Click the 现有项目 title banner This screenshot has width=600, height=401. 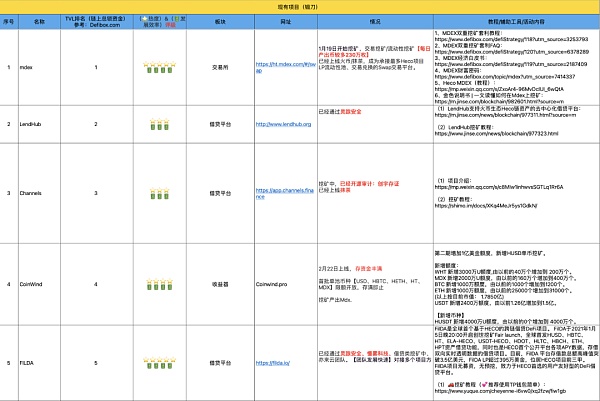300,5
